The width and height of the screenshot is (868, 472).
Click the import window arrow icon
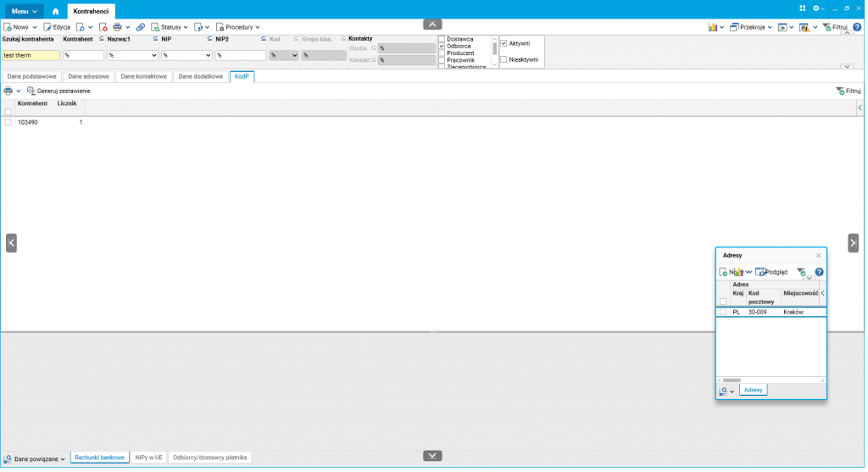tap(782, 27)
